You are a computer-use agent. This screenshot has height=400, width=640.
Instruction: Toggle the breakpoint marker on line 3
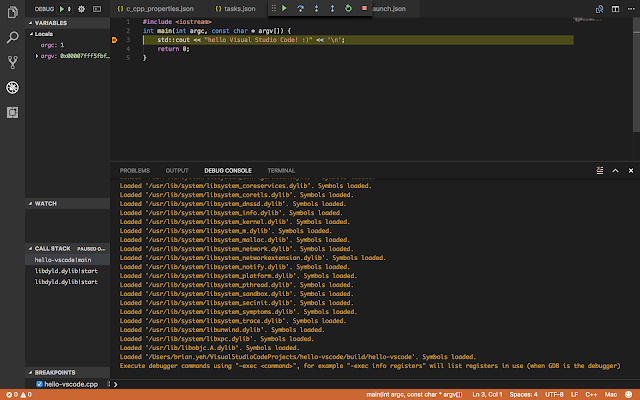[x=116, y=40]
